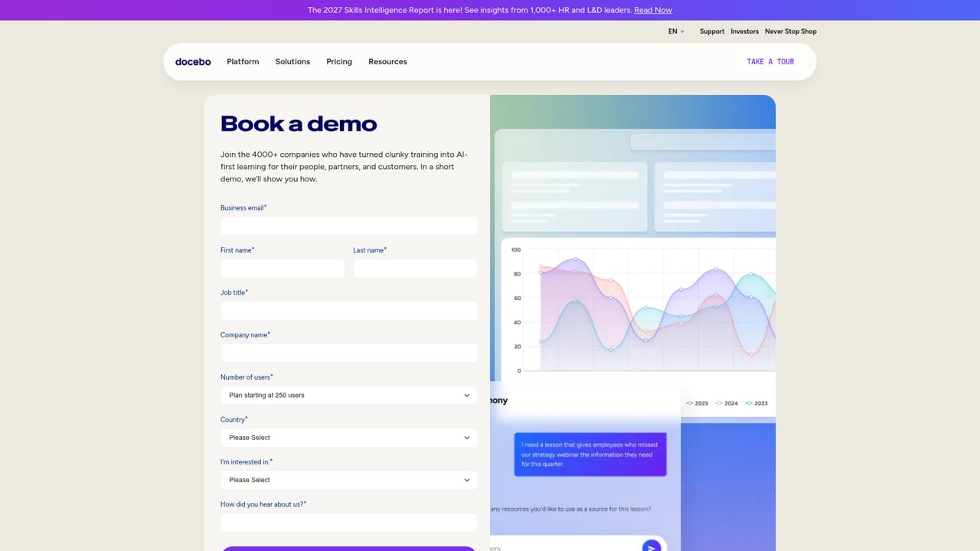The image size is (980, 551).
Task: Open the Investors link
Action: (x=744, y=31)
